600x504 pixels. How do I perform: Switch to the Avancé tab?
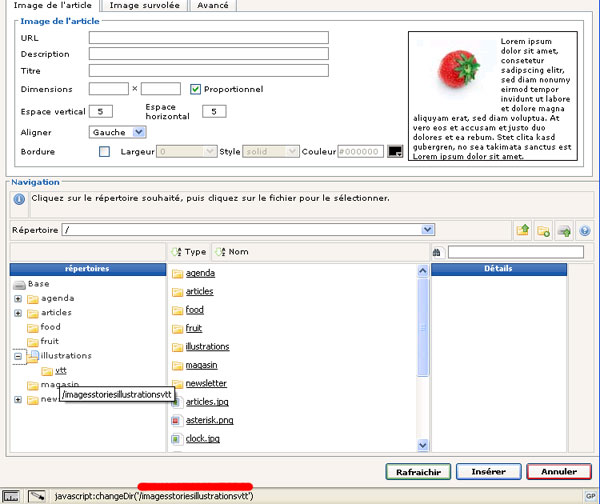(x=212, y=5)
